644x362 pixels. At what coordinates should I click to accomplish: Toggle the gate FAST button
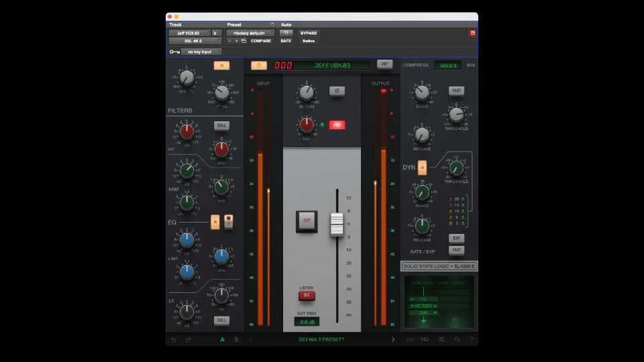click(x=456, y=249)
